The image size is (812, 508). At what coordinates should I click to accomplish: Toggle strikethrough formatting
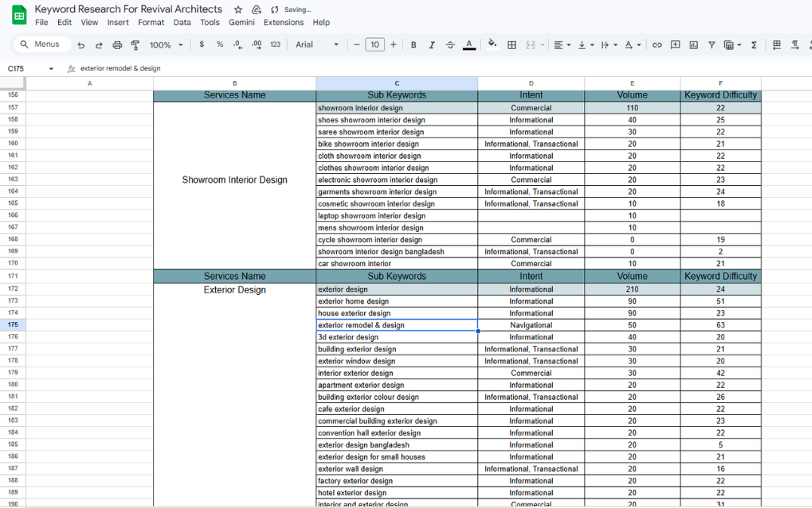(450, 45)
